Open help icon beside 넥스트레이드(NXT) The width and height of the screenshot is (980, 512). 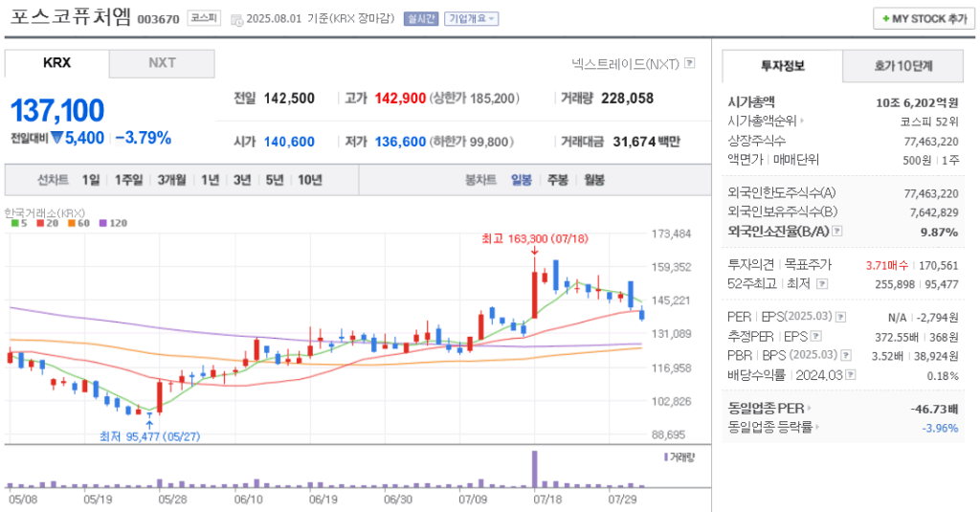[689, 63]
